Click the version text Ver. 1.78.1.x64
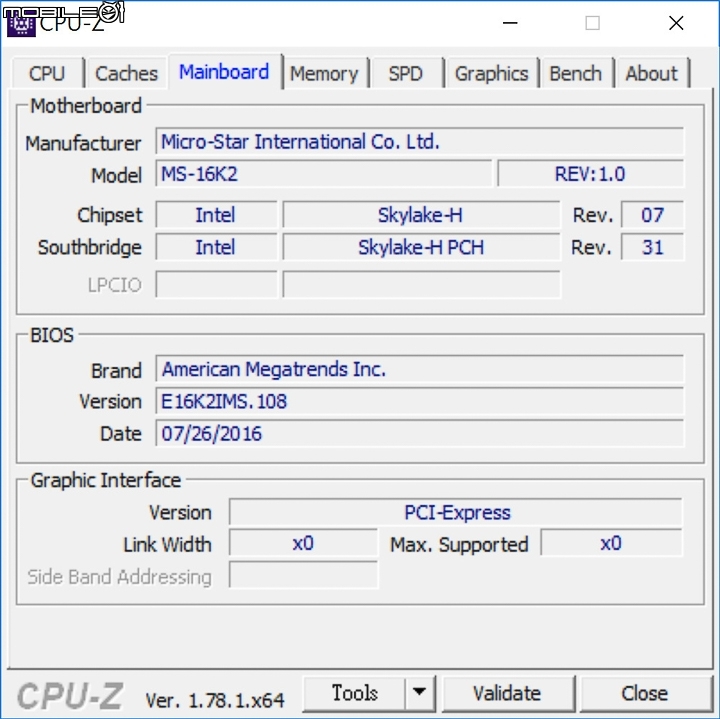 [x=215, y=700]
